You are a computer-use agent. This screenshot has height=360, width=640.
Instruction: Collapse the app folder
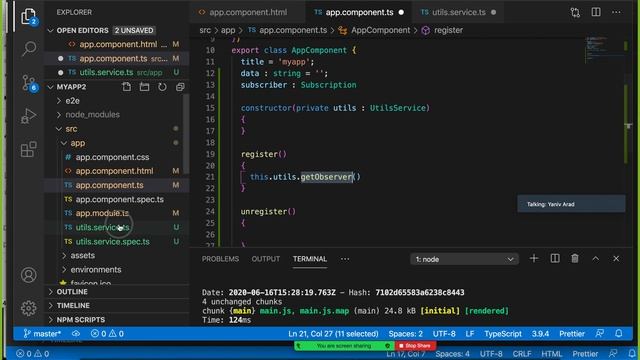[x=64, y=143]
